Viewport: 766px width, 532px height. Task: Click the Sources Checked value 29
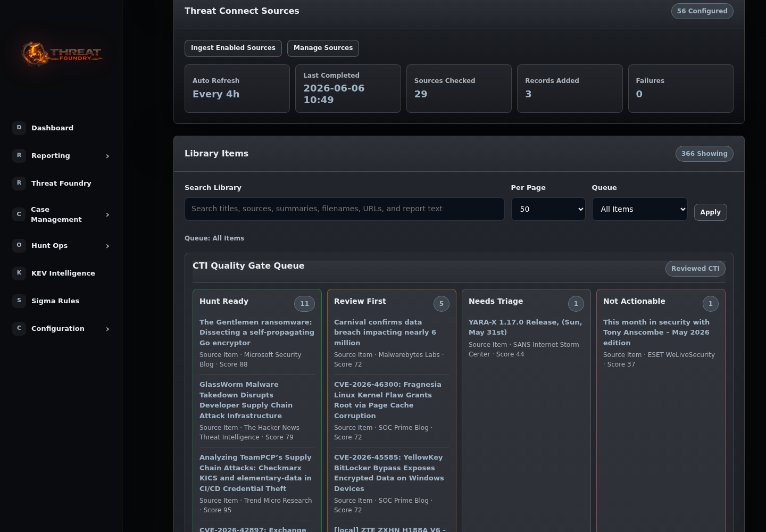(x=421, y=94)
